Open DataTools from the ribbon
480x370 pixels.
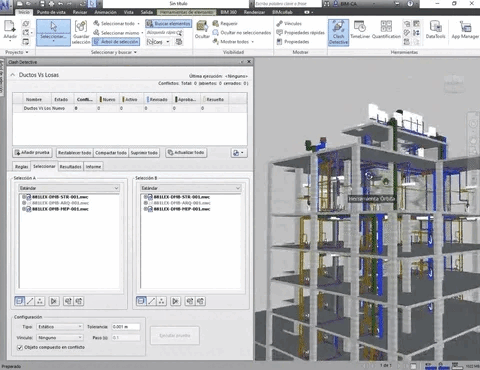coord(435,30)
